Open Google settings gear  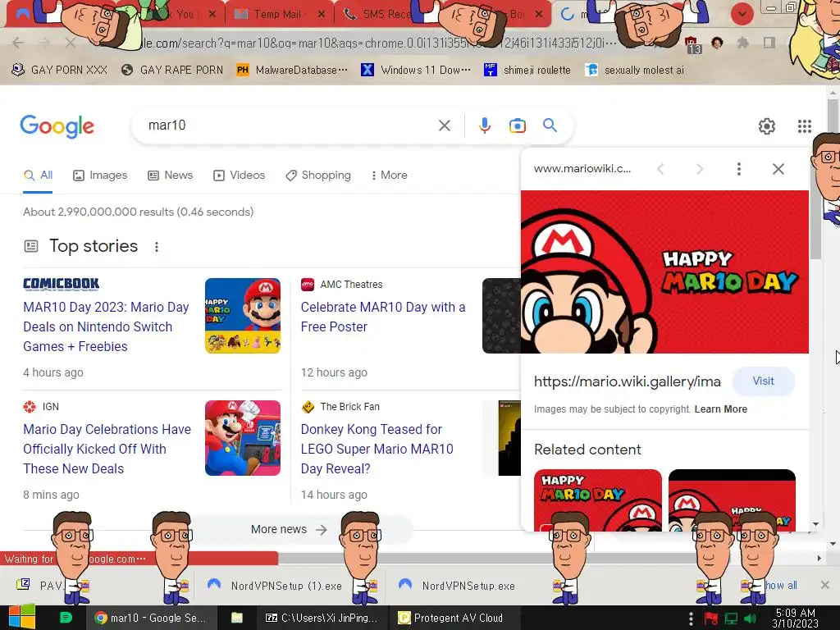767,126
